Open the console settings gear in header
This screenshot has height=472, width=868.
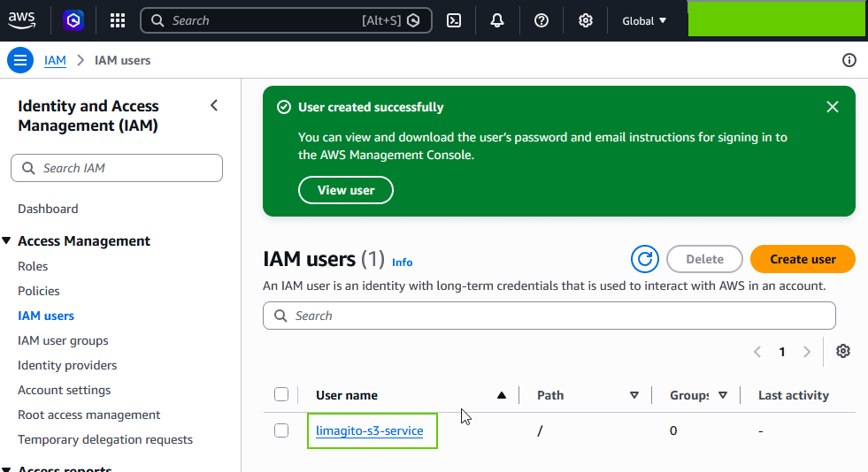click(586, 20)
